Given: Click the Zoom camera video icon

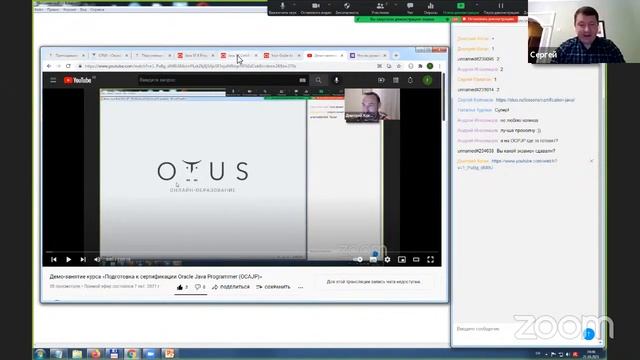Looking at the screenshot, I should point(316,6).
